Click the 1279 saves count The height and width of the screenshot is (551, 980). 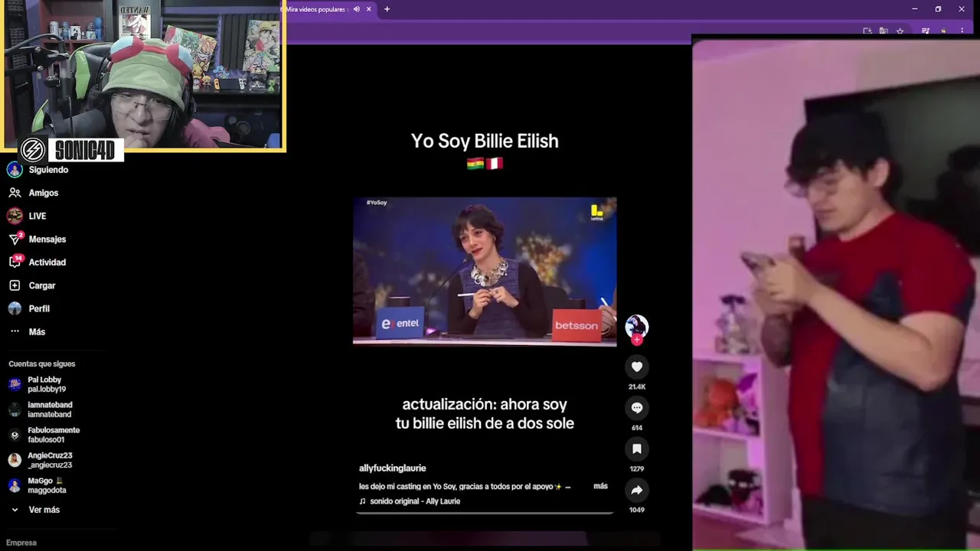point(636,469)
